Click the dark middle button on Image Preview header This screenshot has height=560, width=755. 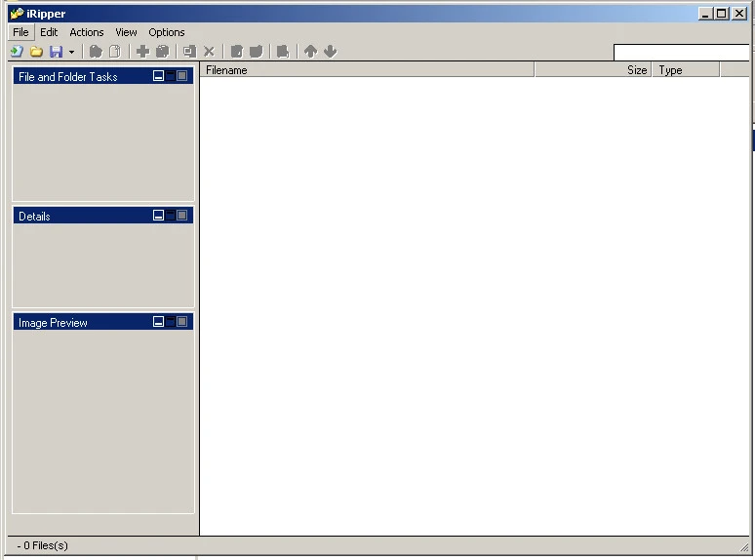click(170, 322)
